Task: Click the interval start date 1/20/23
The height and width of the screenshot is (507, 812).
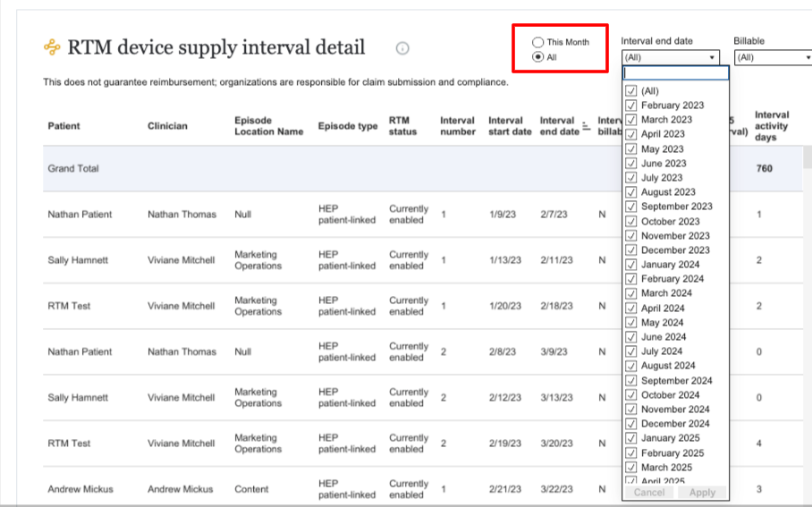Action: click(505, 306)
